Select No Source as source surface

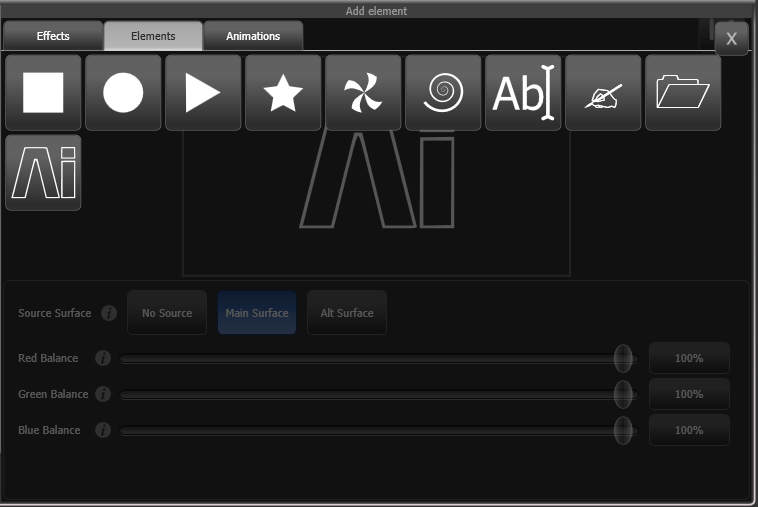point(167,313)
